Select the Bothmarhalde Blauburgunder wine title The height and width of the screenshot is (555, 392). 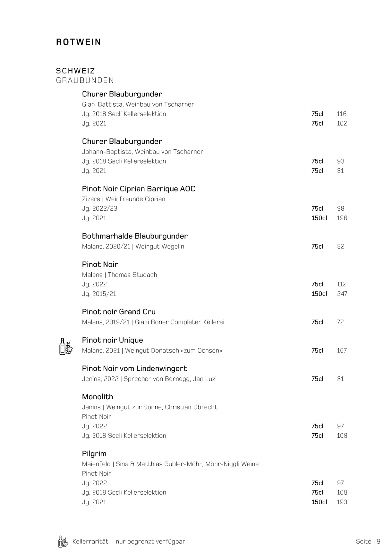click(135, 236)
